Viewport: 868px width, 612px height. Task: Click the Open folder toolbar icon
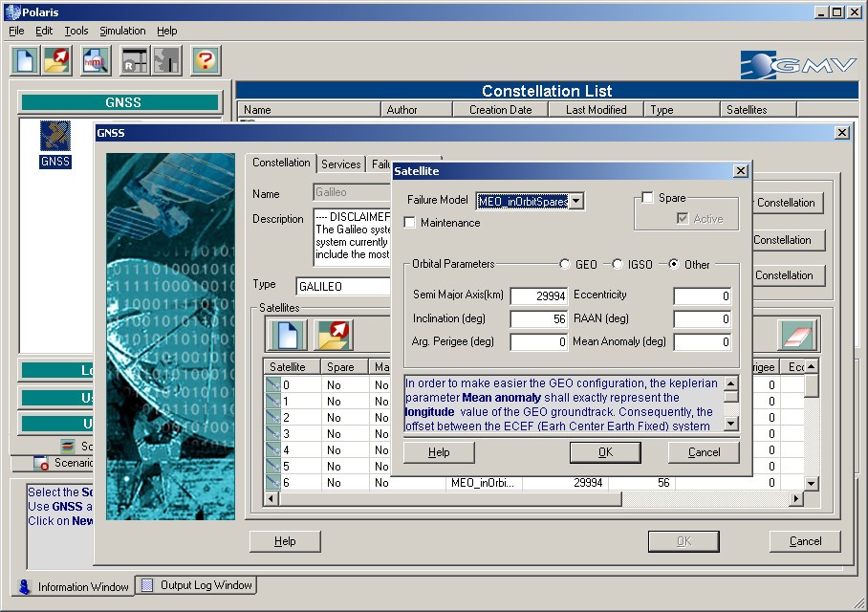(57, 60)
